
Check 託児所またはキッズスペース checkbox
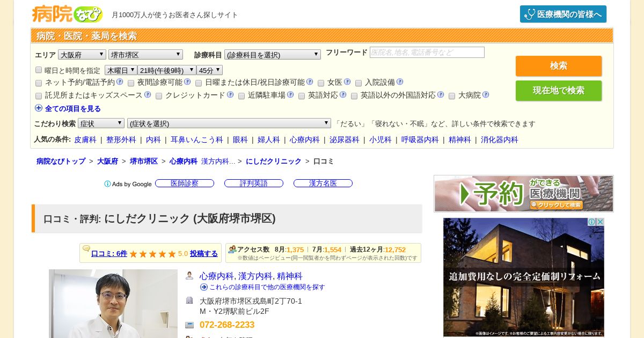click(39, 96)
